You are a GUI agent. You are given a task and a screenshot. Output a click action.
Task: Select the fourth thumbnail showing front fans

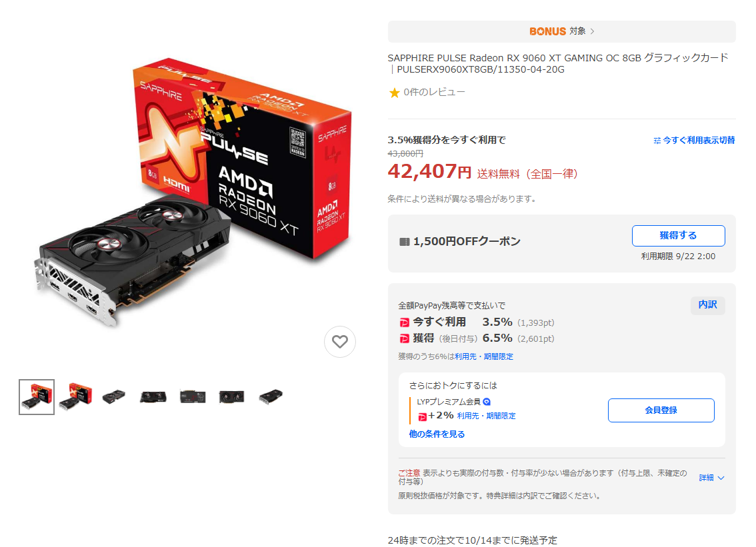point(153,397)
